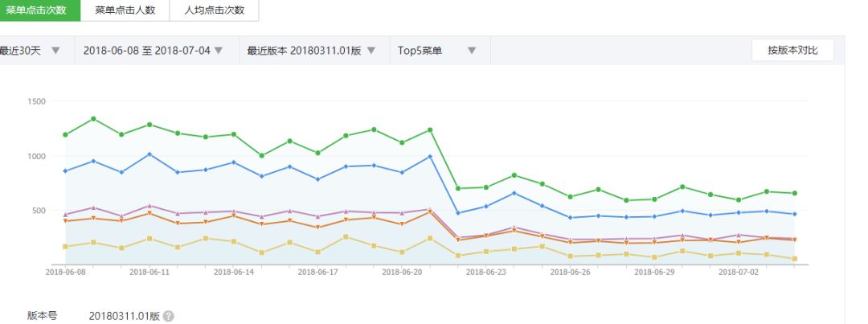The image size is (868, 324).
Task: Click the 按版本对比 button
Action: point(792,50)
